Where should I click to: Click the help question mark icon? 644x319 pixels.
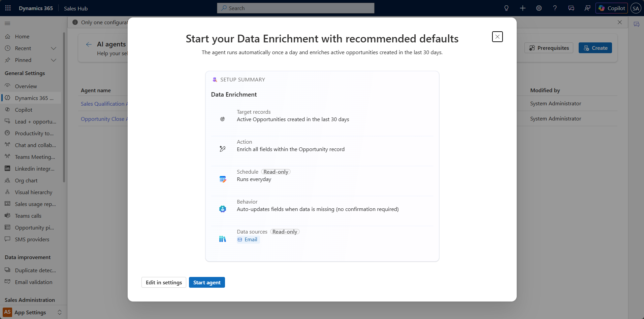pyautogui.click(x=555, y=8)
